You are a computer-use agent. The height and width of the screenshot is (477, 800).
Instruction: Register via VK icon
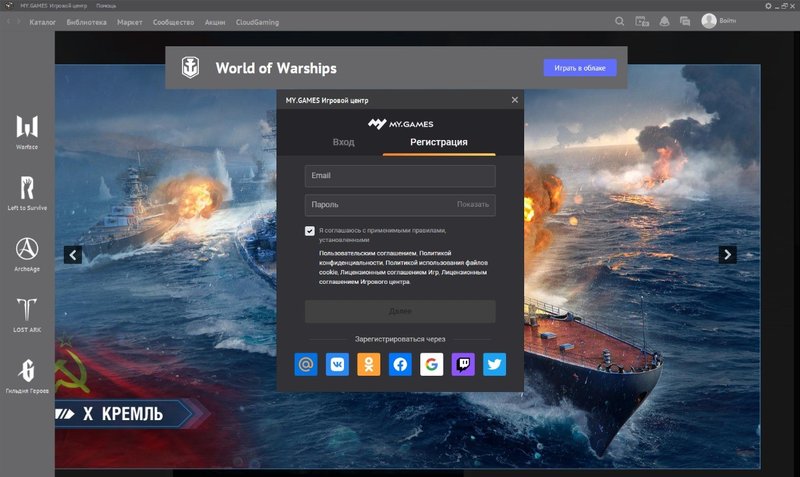[x=337, y=364]
